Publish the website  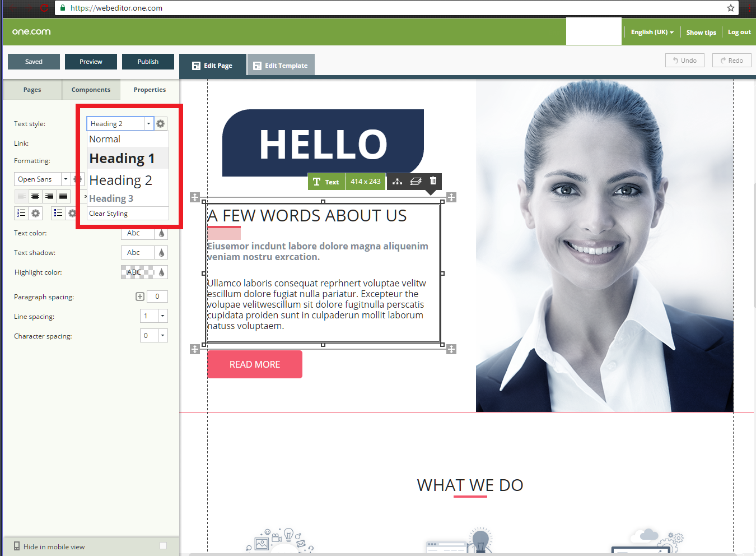click(x=148, y=62)
